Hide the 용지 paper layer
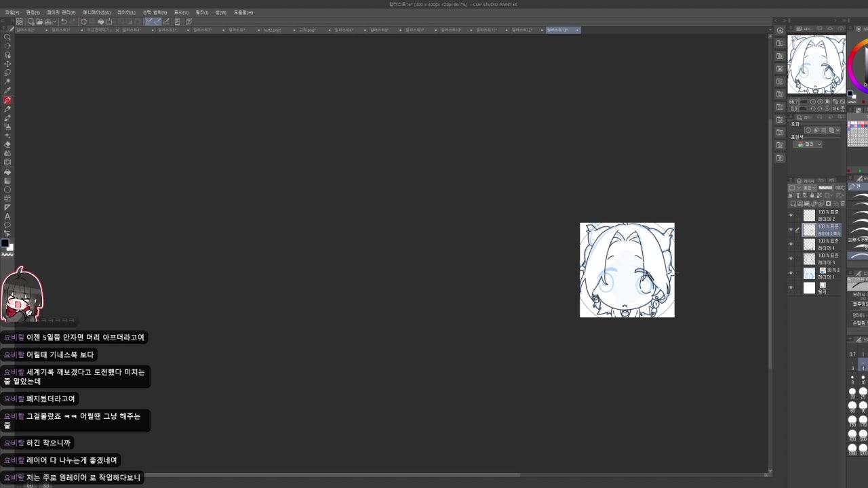Viewport: 868px width, 488px height. coord(791,288)
